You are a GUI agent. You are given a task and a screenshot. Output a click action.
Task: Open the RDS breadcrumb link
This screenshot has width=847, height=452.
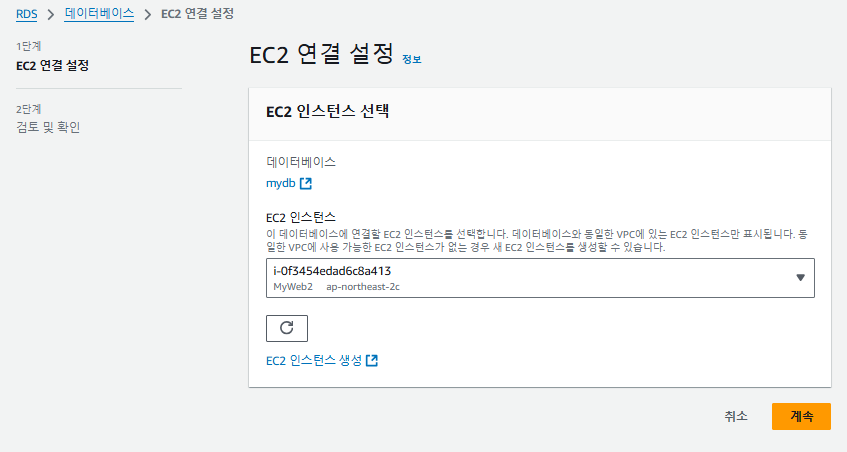[x=26, y=14]
